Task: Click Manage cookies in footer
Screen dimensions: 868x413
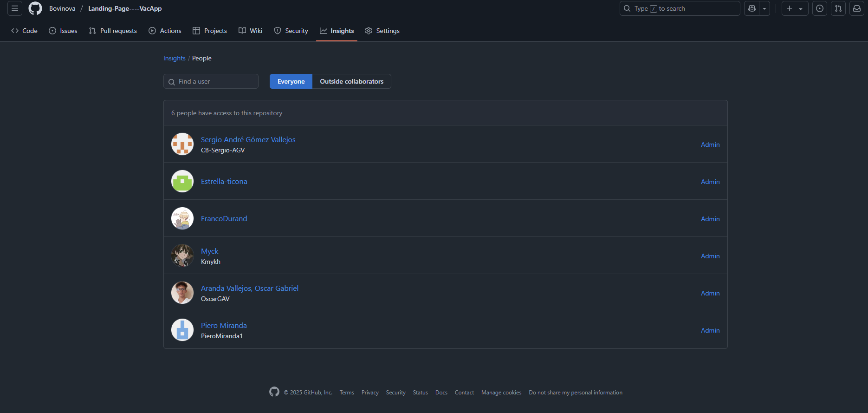Action: [x=501, y=393]
